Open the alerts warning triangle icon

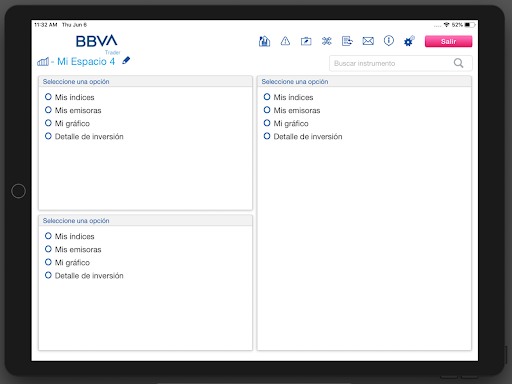[285, 41]
